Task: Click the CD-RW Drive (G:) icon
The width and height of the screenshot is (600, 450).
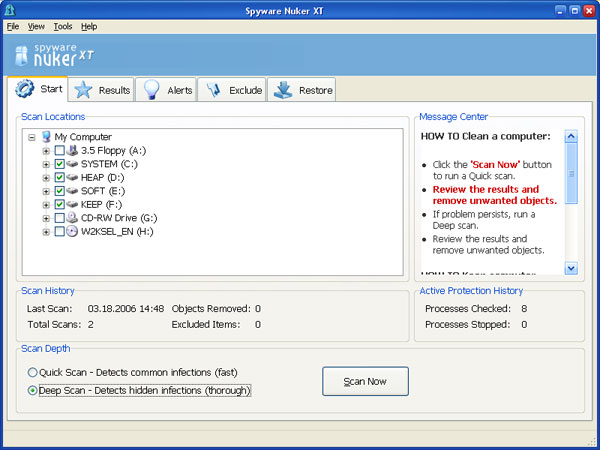Action: click(x=72, y=217)
